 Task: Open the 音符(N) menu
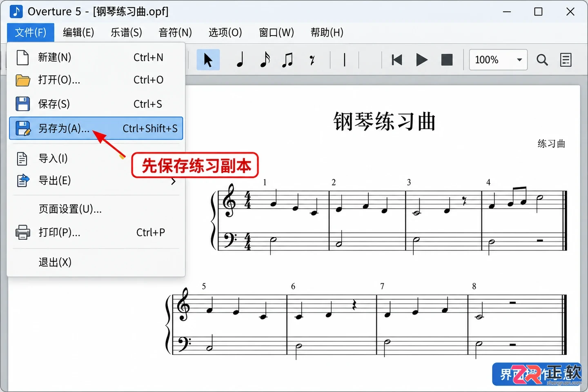pyautogui.click(x=175, y=32)
